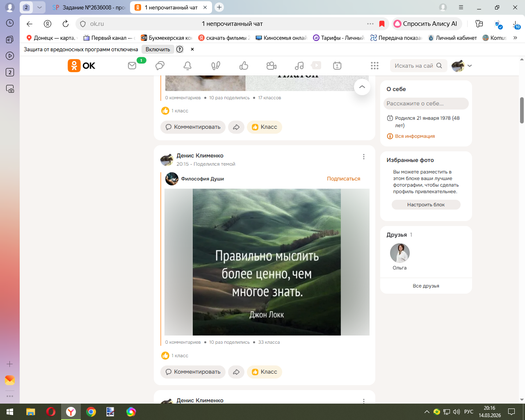Expand profile menu arrow beside avatar
The height and width of the screenshot is (420, 525).
point(470,66)
